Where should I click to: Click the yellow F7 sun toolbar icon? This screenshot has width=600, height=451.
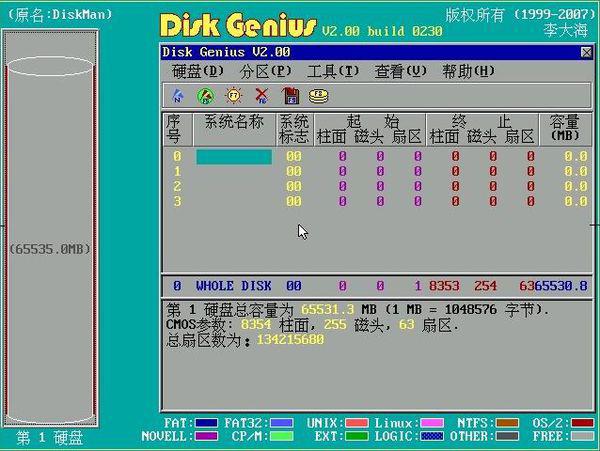(233, 96)
